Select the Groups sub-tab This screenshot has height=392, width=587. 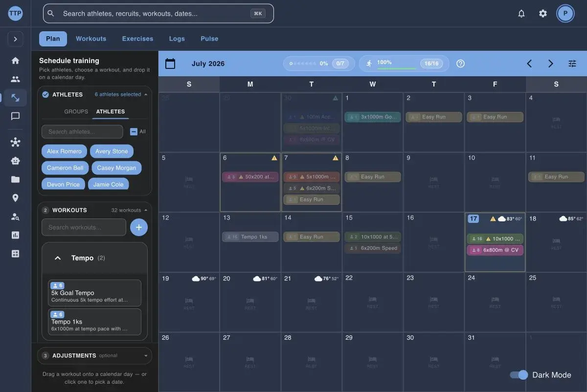coord(76,111)
